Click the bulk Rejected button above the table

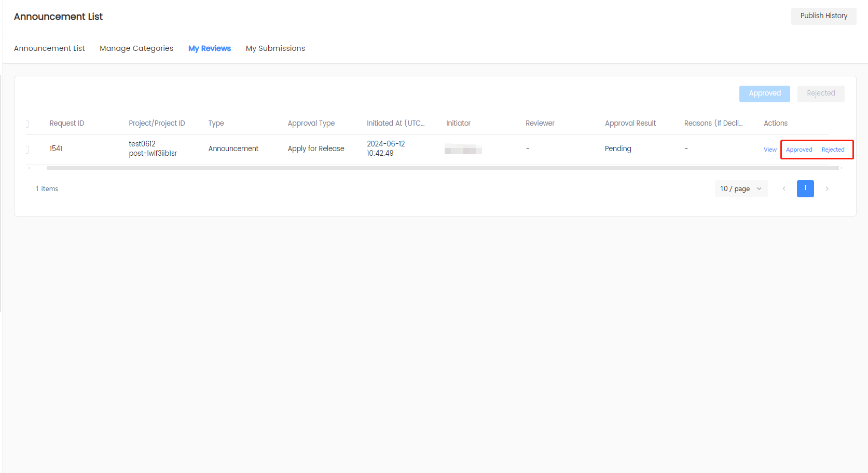[820, 93]
